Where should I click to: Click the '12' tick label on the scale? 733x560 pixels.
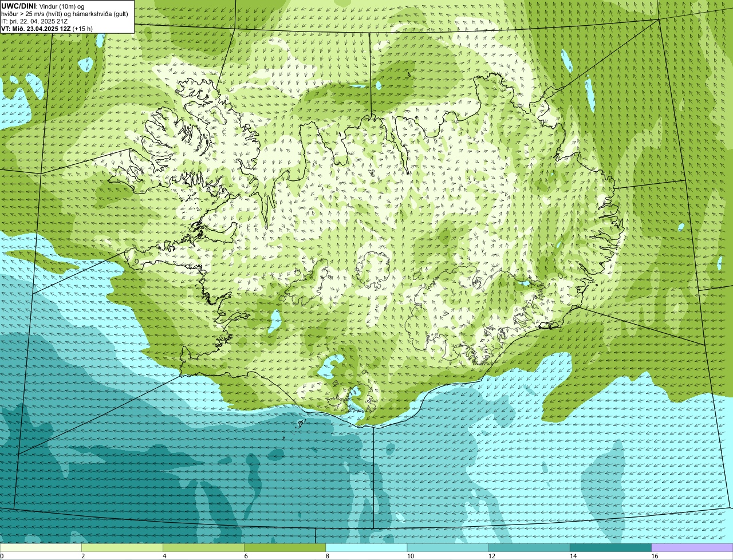coord(491,556)
